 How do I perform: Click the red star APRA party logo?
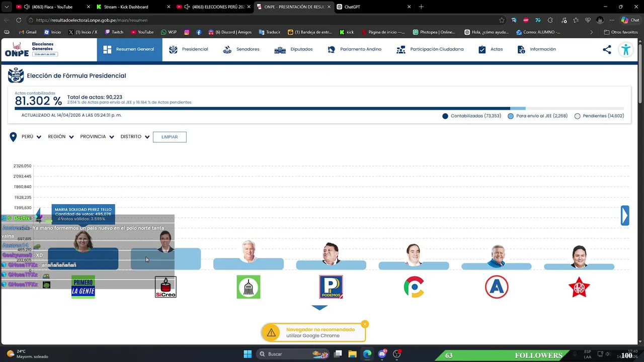(579, 287)
